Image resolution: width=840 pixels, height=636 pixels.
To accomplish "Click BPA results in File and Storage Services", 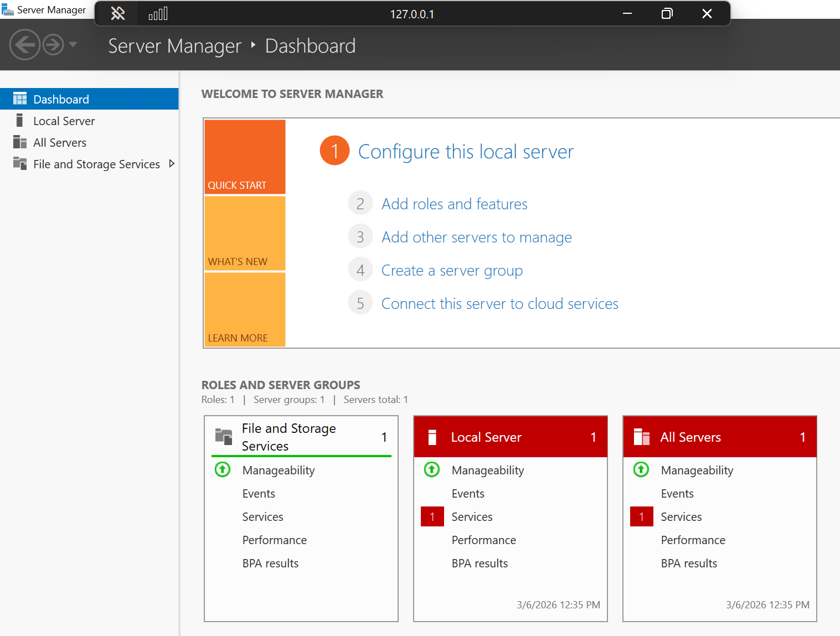I will (270, 563).
